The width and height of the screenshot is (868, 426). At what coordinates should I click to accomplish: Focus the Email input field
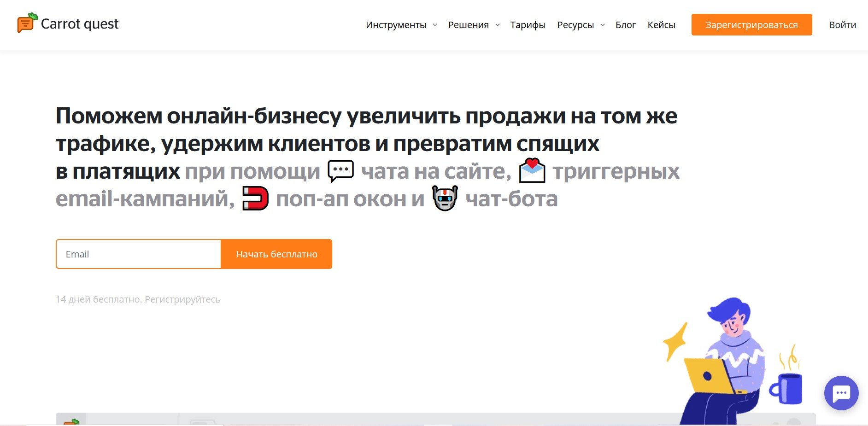click(x=138, y=254)
